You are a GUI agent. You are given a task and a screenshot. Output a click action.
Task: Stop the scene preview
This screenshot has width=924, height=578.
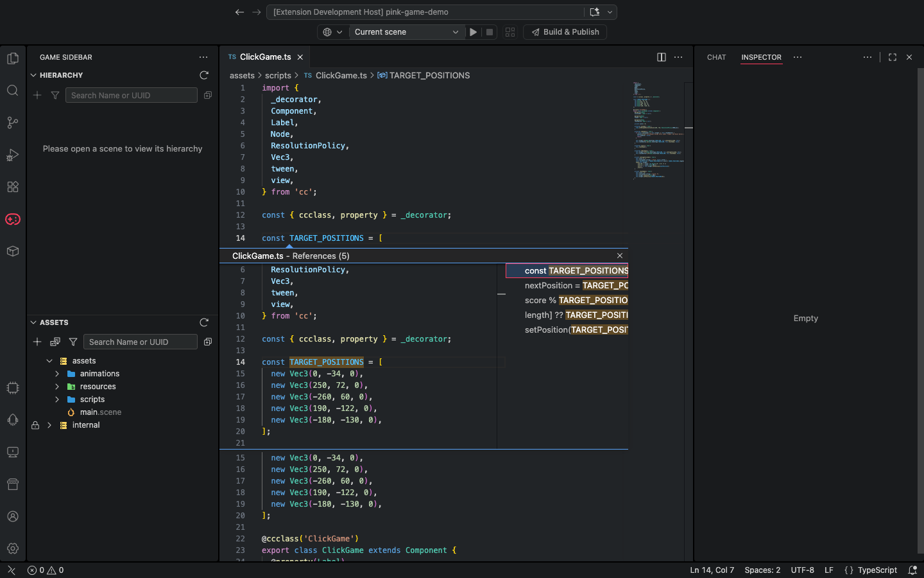pyautogui.click(x=490, y=32)
